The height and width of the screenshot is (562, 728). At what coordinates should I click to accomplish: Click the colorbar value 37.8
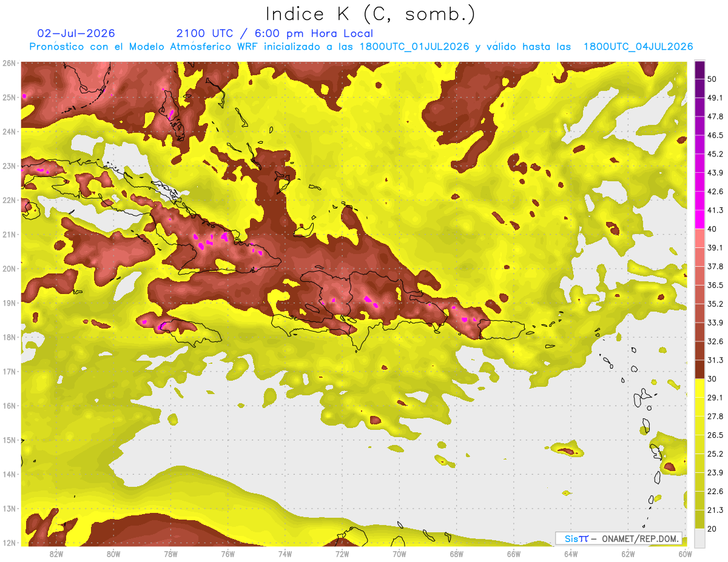click(715, 266)
